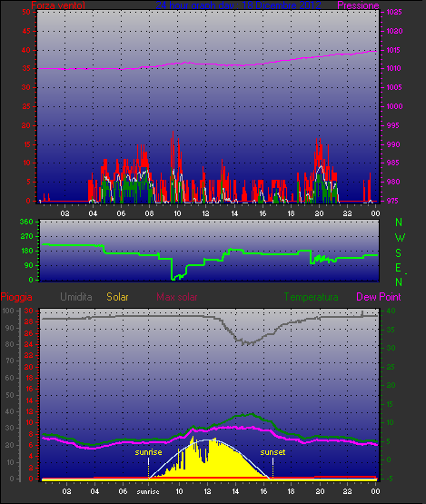This screenshot has height=504, width=426.
Task: Click the E compass direction label
Action: point(398,268)
